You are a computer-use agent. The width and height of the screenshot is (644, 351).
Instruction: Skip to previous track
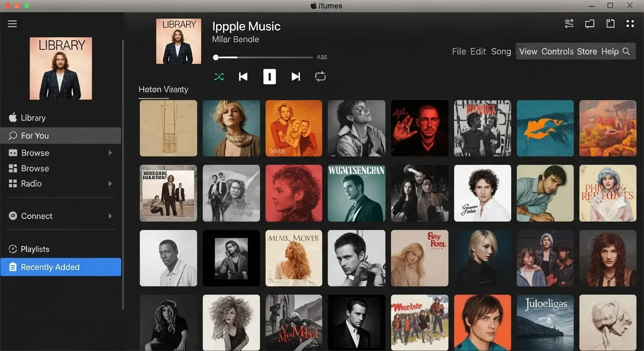243,77
